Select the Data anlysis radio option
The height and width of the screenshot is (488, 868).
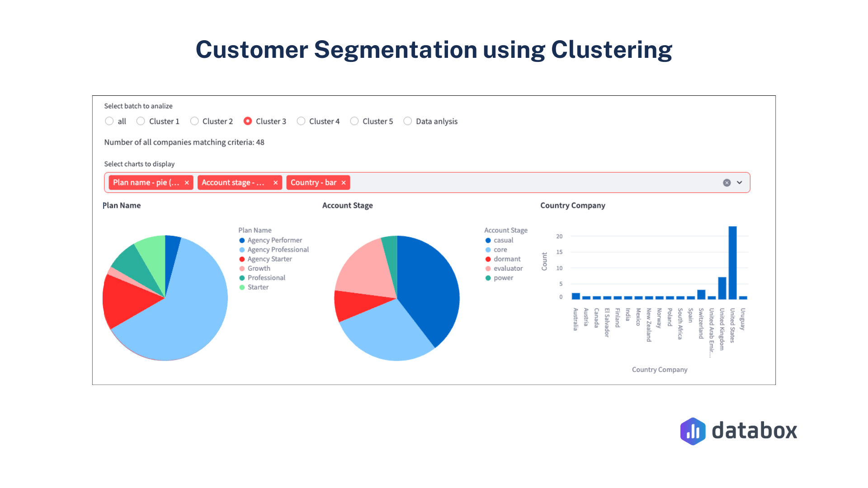coord(408,121)
